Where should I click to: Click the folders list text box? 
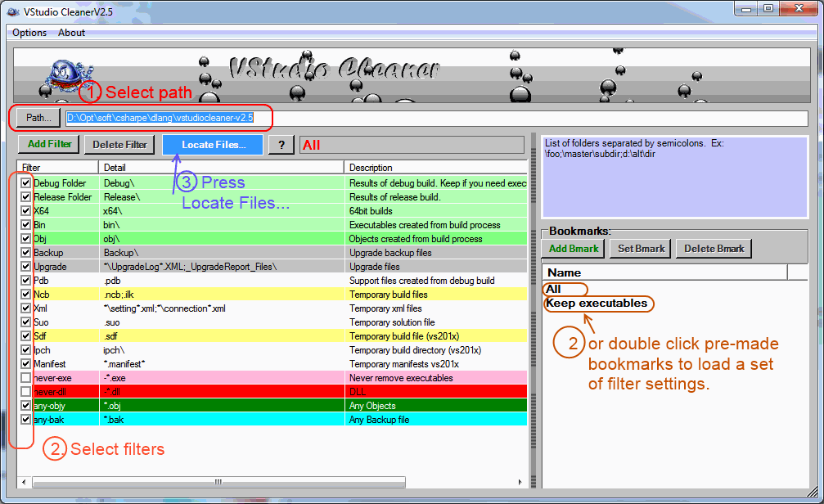[675, 177]
